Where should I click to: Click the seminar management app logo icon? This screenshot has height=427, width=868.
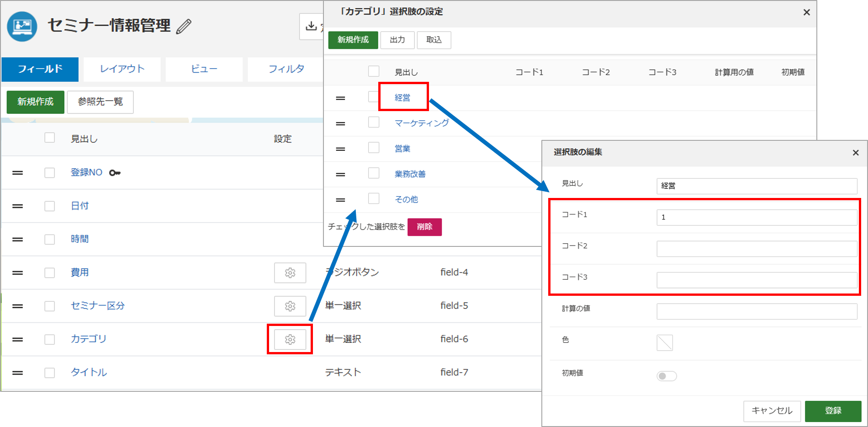[x=22, y=27]
